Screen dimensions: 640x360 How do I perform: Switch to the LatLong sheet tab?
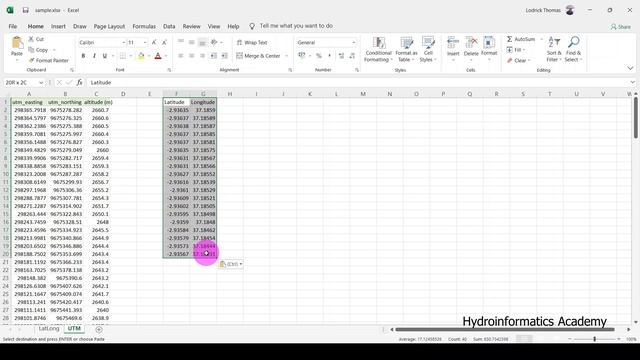point(49,329)
